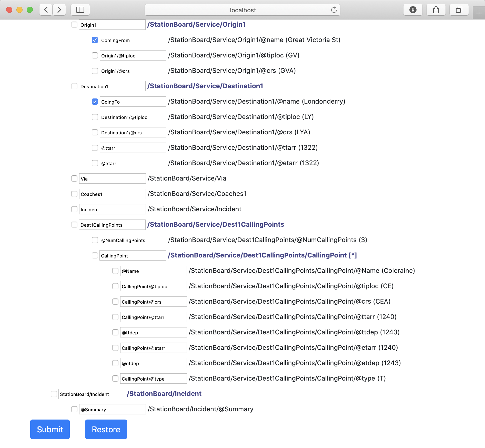This screenshot has width=485, height=448.
Task: Click the CallingPoint/@Name (Coleraine) path
Action: click(x=302, y=271)
